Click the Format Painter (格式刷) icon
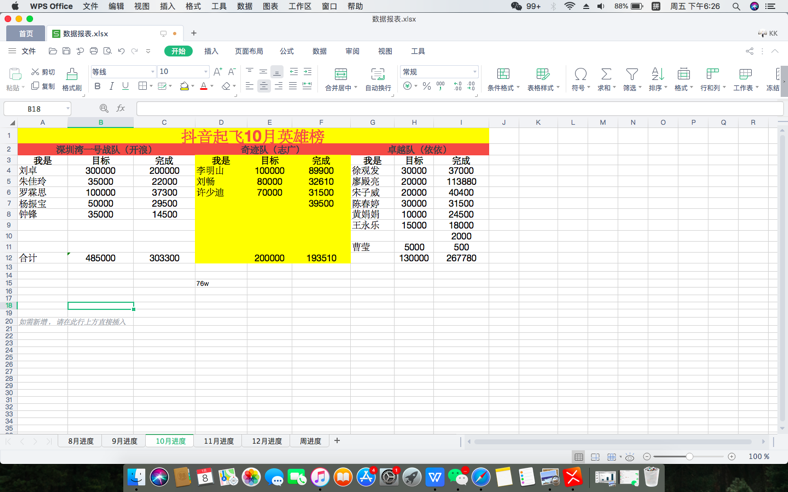The height and width of the screenshot is (492, 788). (72, 74)
